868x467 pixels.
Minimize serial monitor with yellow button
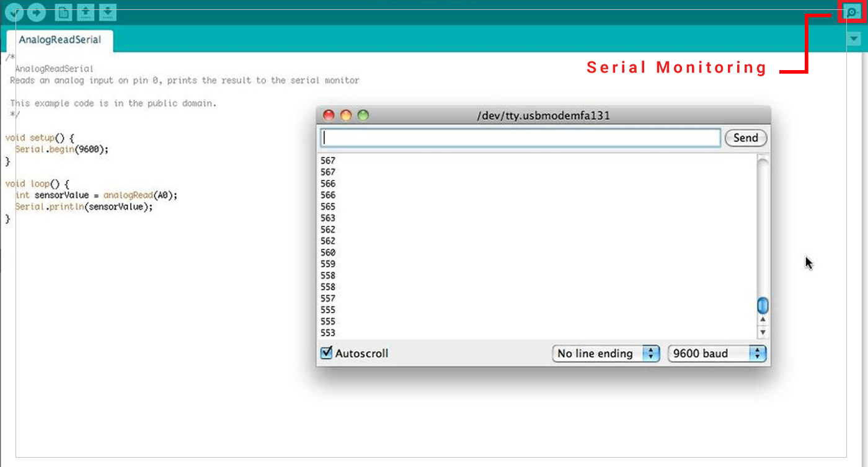click(x=346, y=115)
